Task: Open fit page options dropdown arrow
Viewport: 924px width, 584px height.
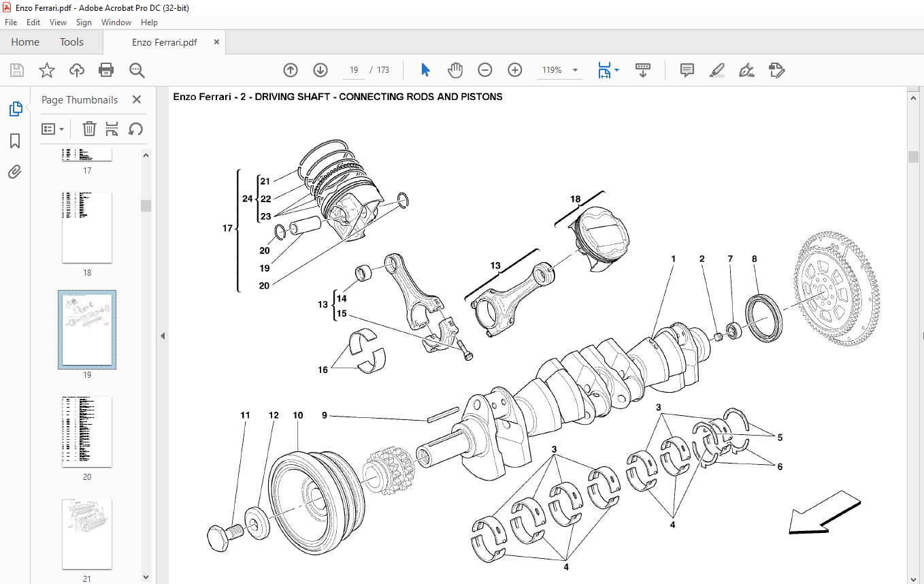Action: 616,70
